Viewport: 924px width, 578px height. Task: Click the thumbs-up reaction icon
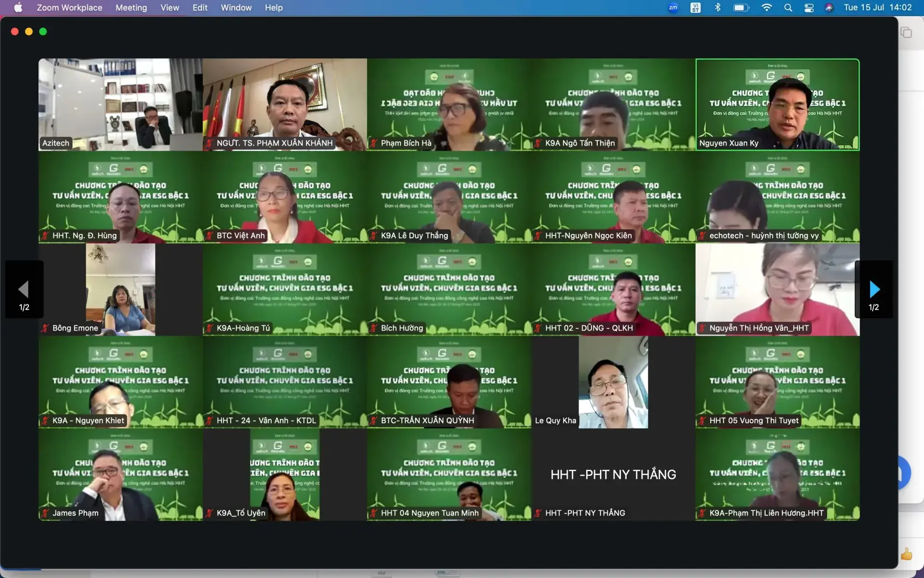(907, 554)
